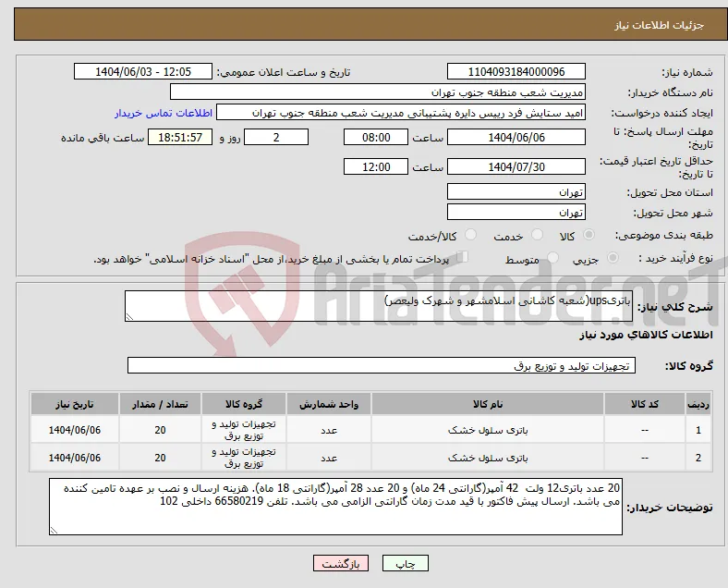Viewport: 728px width, 588px height.
Task: Click واحد شمارش column header
Action: coord(329,404)
